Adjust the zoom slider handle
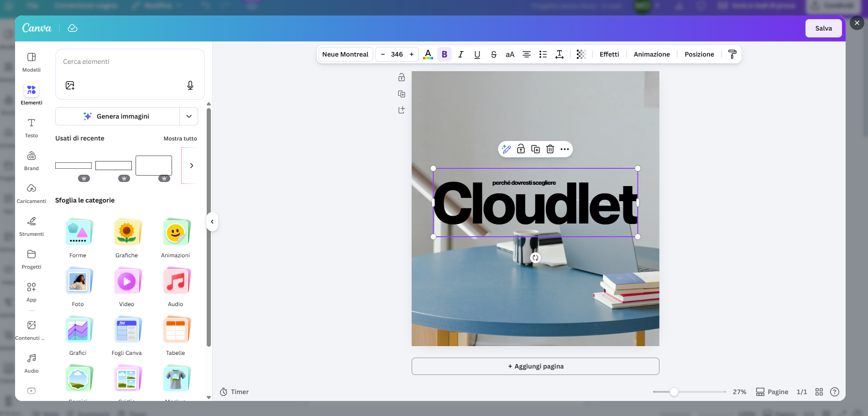868x416 pixels. (x=674, y=392)
